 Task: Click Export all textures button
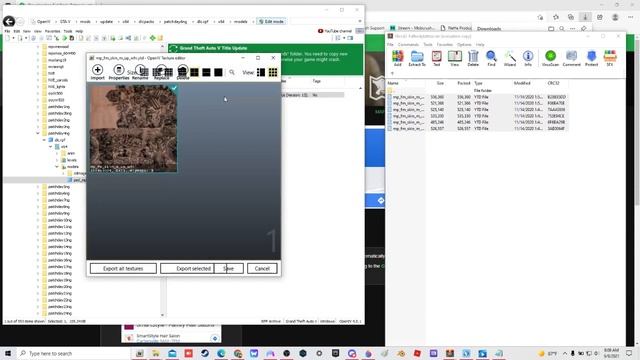(123, 269)
